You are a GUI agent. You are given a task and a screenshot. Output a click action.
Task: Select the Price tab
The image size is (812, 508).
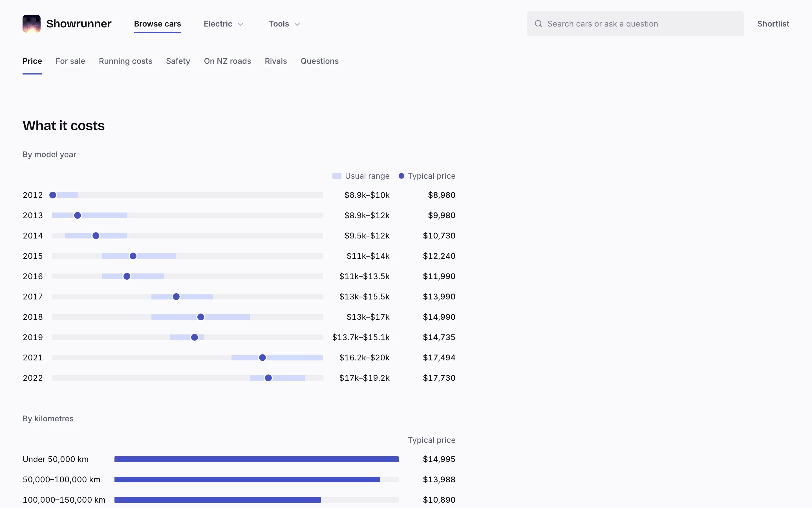point(32,61)
